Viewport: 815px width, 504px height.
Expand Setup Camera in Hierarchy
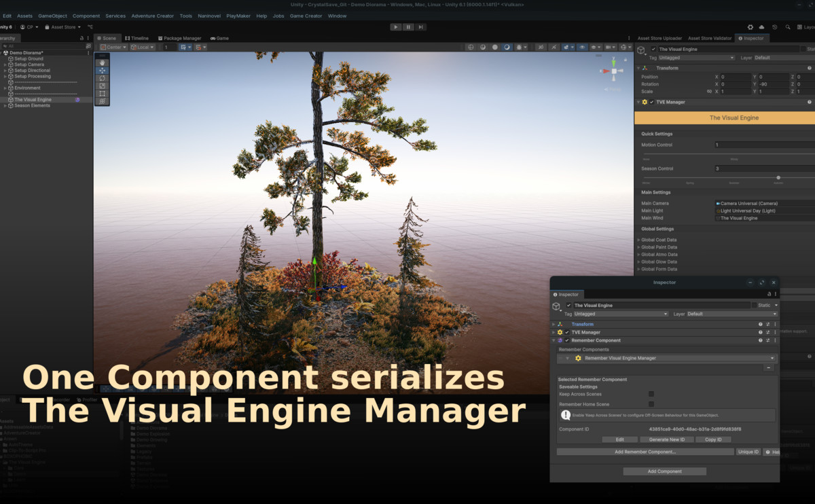(x=5, y=65)
